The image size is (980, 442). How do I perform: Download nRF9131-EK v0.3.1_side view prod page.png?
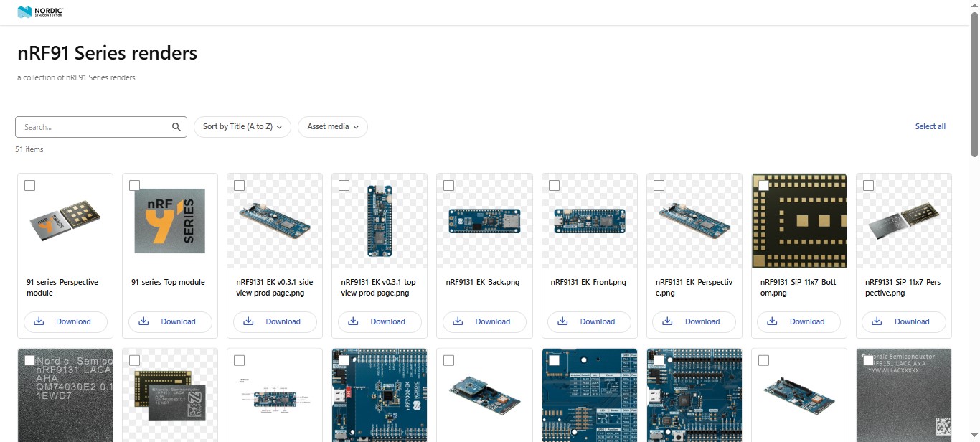pos(275,321)
